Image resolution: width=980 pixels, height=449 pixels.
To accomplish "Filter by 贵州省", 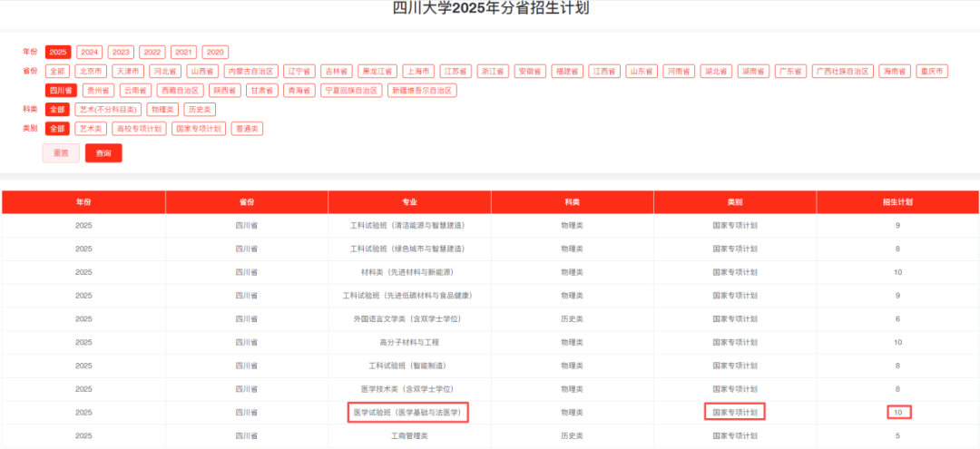I will [x=99, y=91].
